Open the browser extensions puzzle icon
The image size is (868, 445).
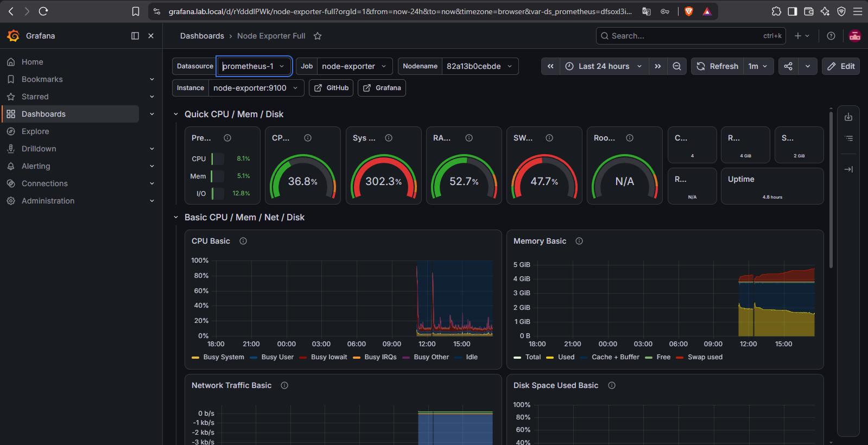pyautogui.click(x=776, y=11)
